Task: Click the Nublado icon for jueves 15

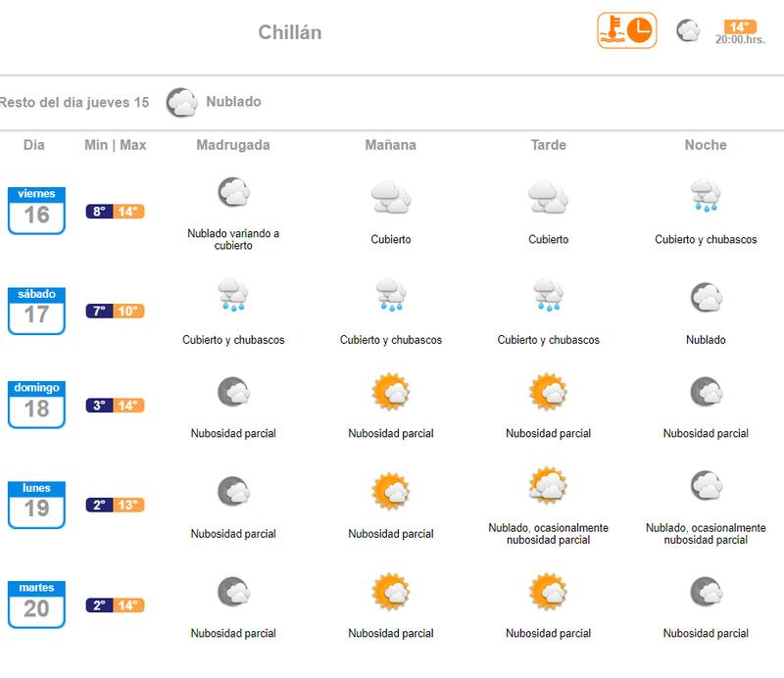Action: coord(183,102)
